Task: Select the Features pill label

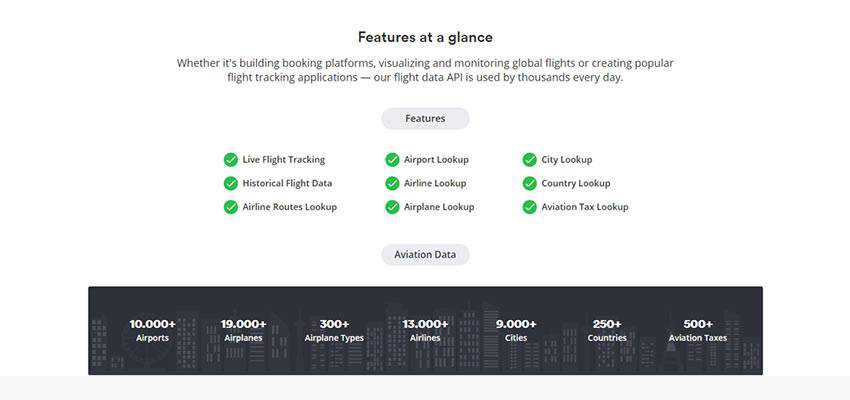Action: coord(425,118)
